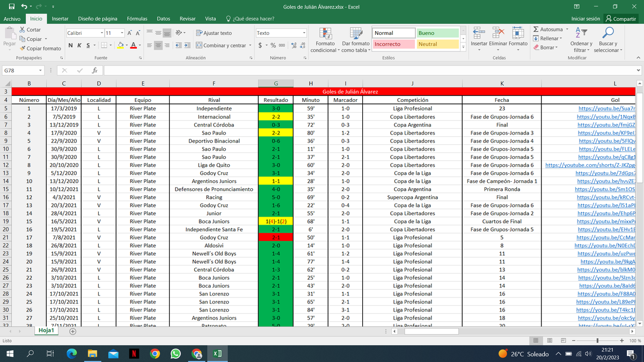This screenshot has width=644, height=362.
Task: Expand the Name Box dropdown arrow
Action: click(40, 70)
